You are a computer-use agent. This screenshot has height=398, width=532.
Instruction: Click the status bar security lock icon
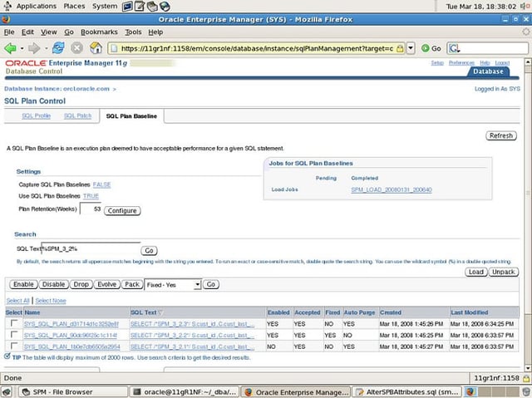[x=526, y=378]
